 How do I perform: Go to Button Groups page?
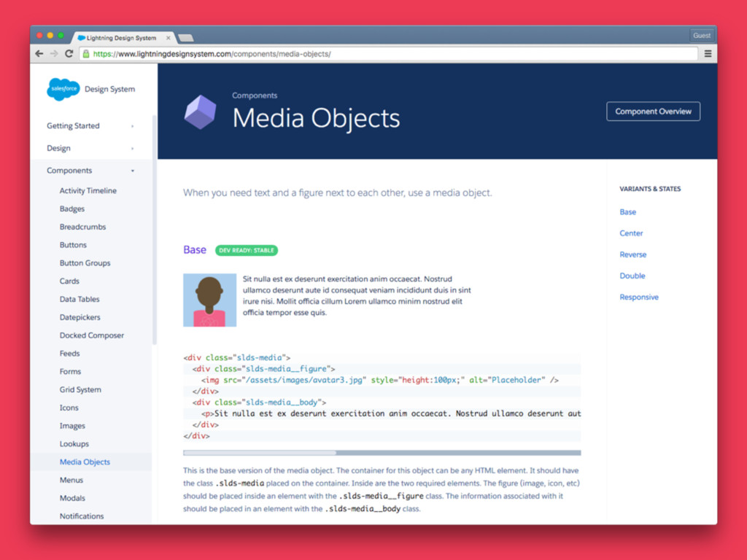pyautogui.click(x=85, y=262)
